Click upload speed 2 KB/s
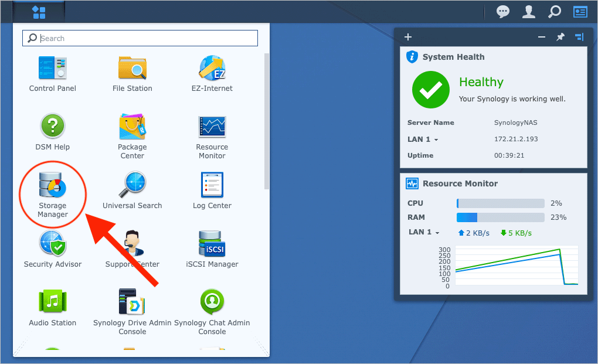 tap(474, 233)
